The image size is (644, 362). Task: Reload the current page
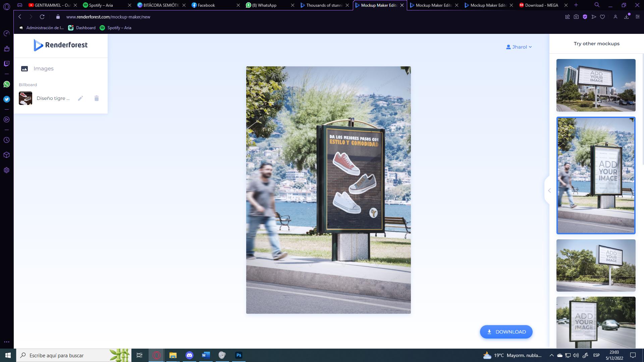click(x=42, y=17)
